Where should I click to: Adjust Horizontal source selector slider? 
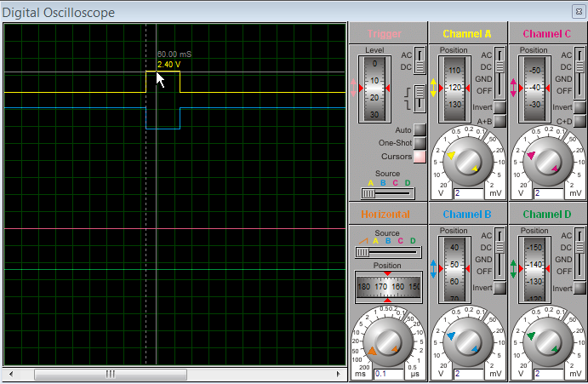388,252
